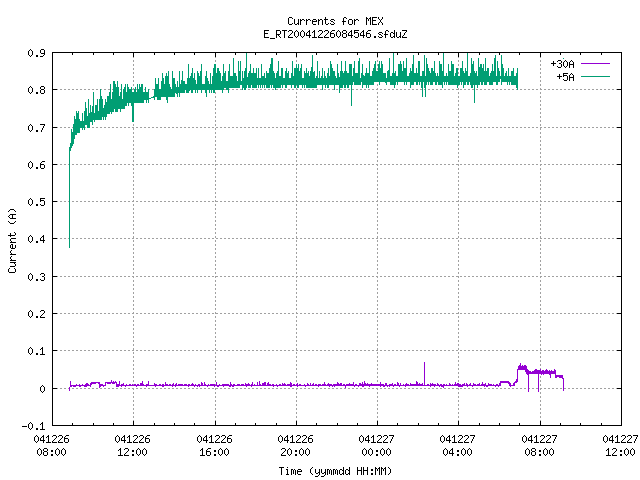Click the purple raised step after 041227 07:00

(x=540, y=372)
